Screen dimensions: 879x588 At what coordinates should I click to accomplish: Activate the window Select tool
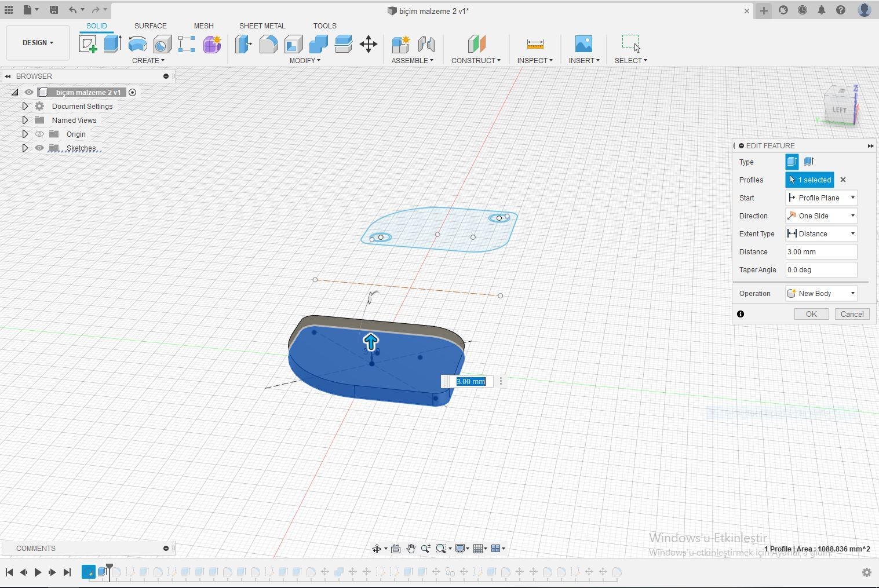(631, 44)
